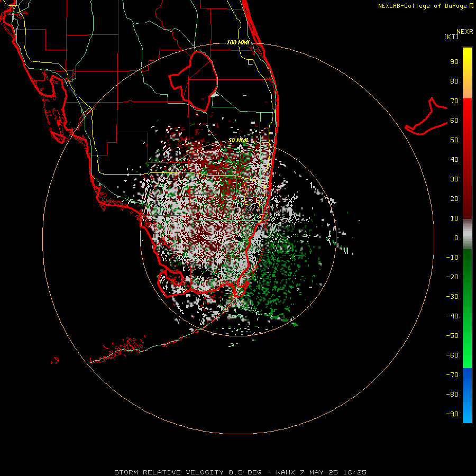Click the NEXR label above the color scale

point(465,32)
